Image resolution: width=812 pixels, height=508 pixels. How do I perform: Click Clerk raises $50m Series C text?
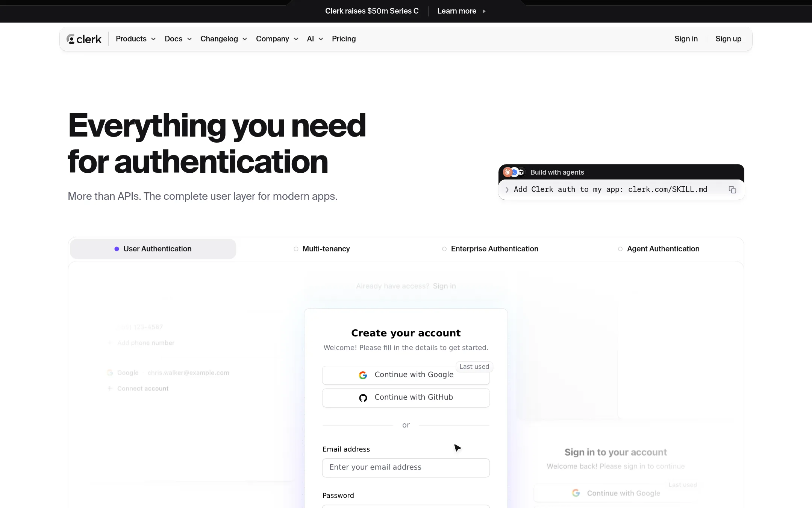point(372,11)
